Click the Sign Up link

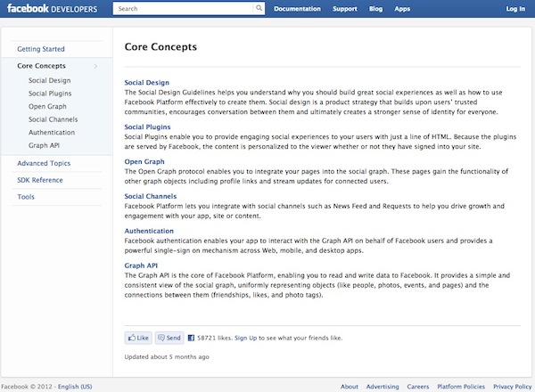tap(246, 338)
